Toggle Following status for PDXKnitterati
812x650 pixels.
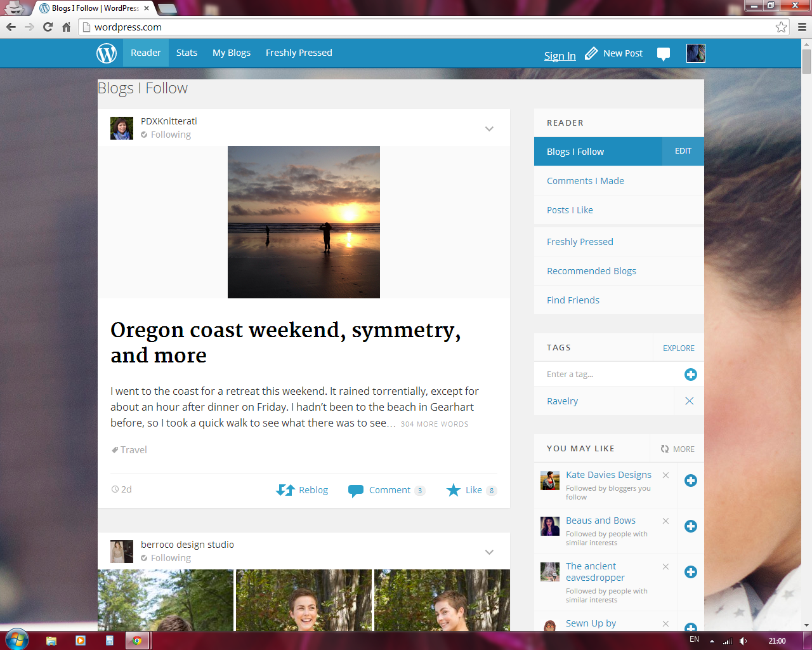click(166, 135)
